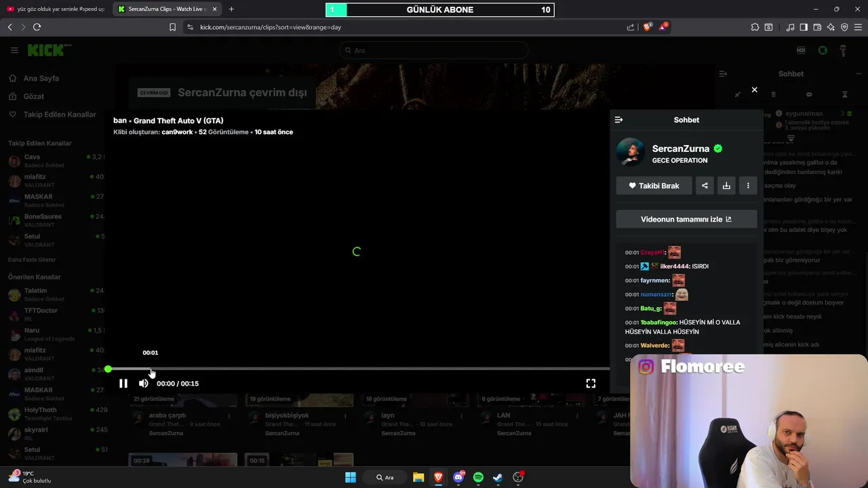Open Brave Wallet icon
The image size is (868, 488).
pos(817,27)
